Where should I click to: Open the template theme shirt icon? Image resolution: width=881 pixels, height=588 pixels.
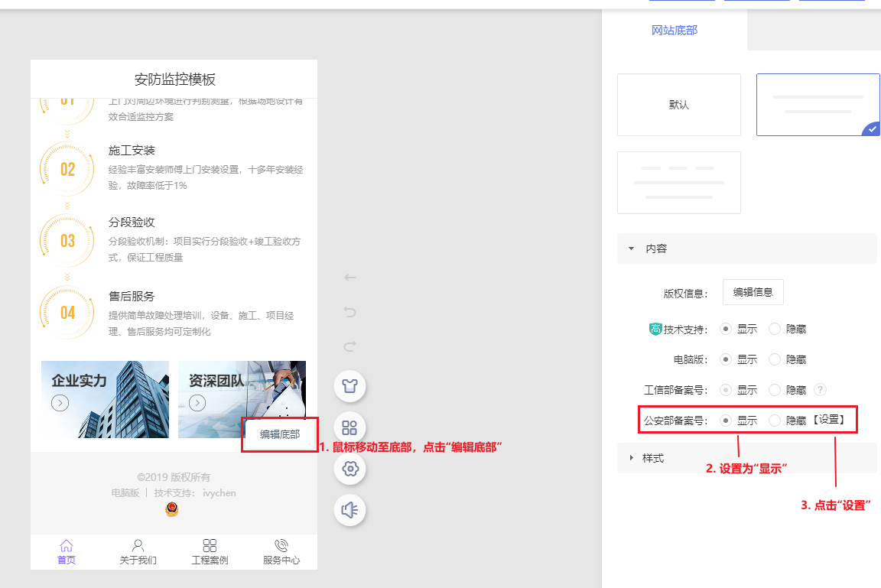point(350,386)
